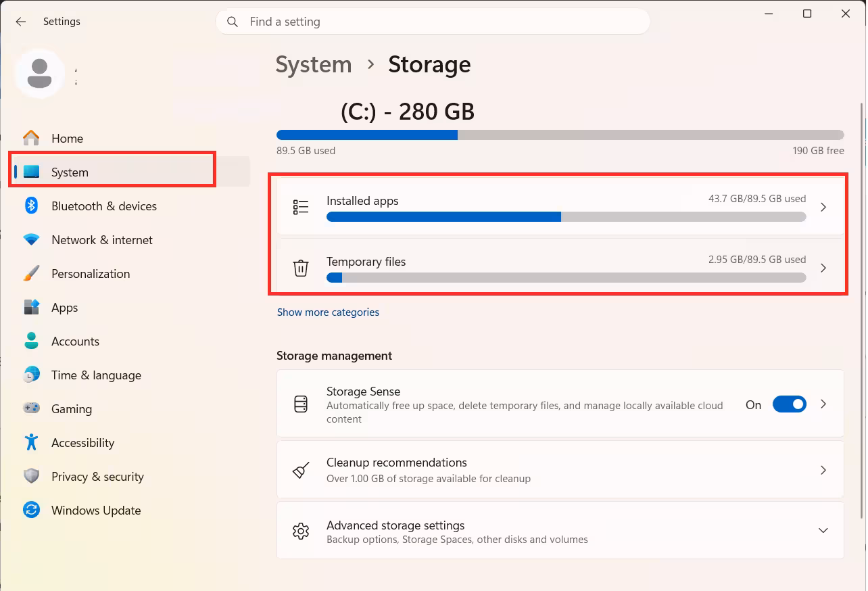Open Windows Update label
This screenshot has height=591, width=868.
[96, 511]
